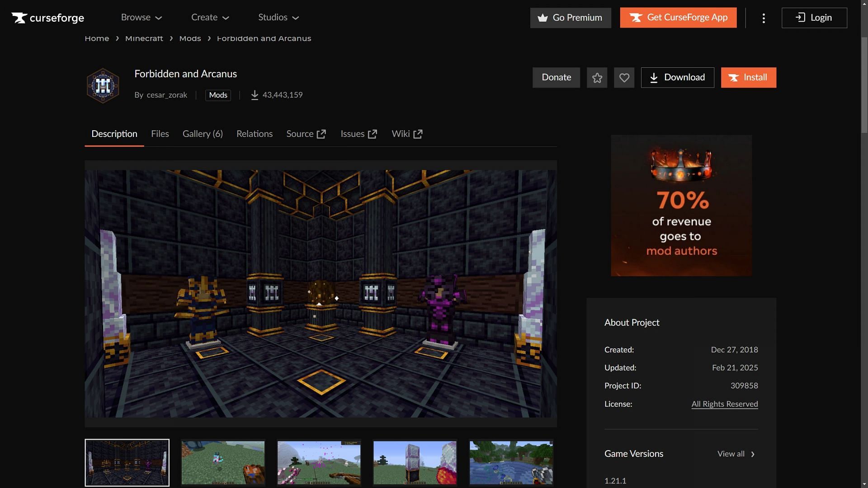Click the Download button icon

pyautogui.click(x=655, y=77)
